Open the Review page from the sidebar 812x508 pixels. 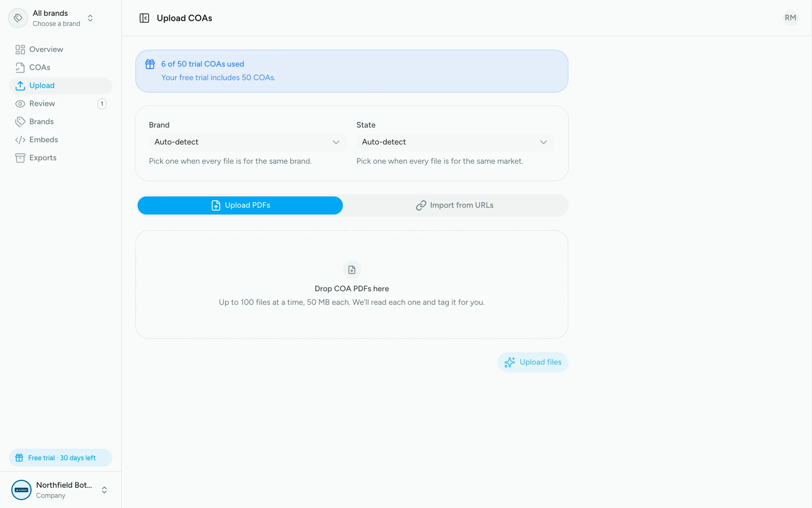click(x=61, y=104)
